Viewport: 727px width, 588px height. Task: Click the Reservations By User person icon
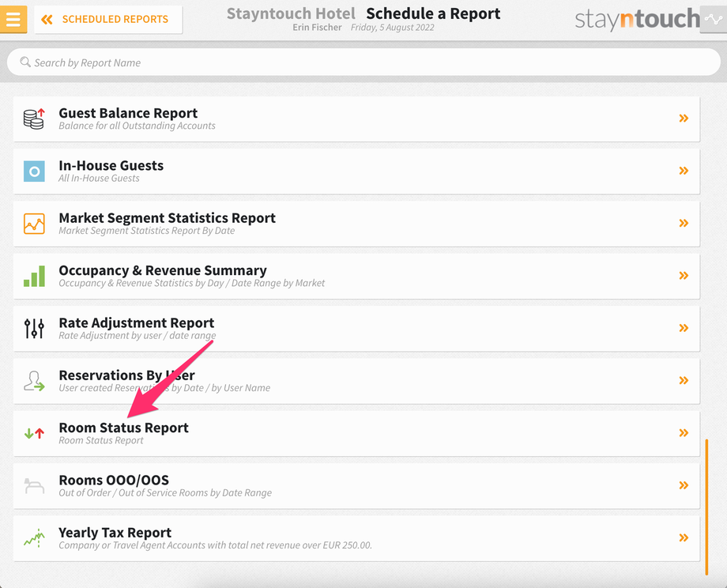coord(34,381)
